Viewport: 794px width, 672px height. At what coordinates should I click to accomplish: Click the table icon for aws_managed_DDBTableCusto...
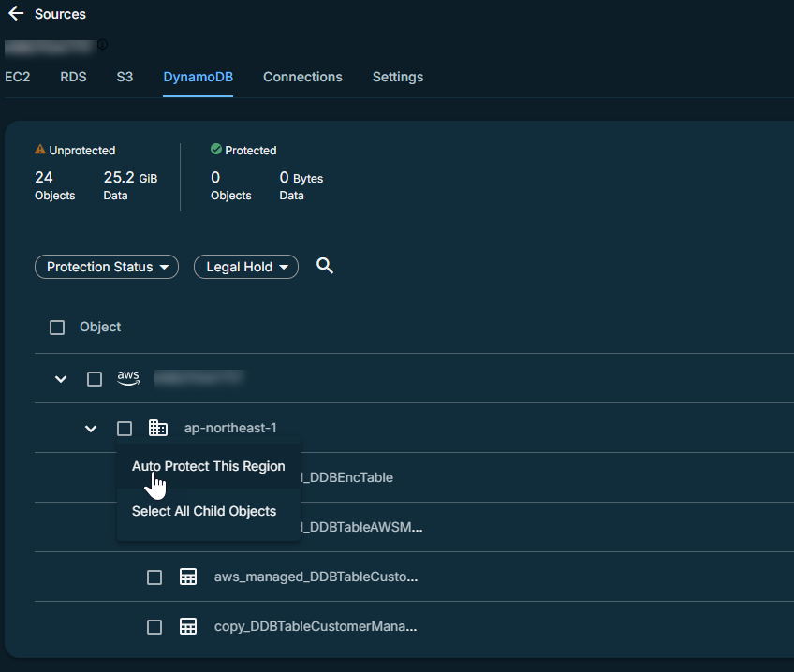188,577
